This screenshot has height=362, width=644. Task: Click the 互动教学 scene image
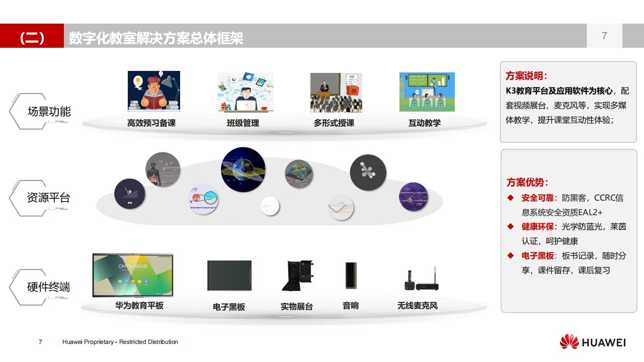[427, 92]
